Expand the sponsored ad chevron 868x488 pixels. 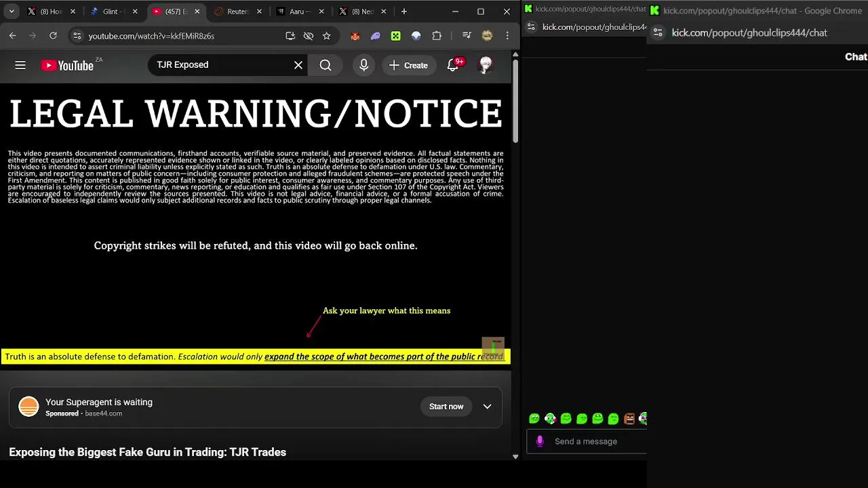pyautogui.click(x=487, y=407)
